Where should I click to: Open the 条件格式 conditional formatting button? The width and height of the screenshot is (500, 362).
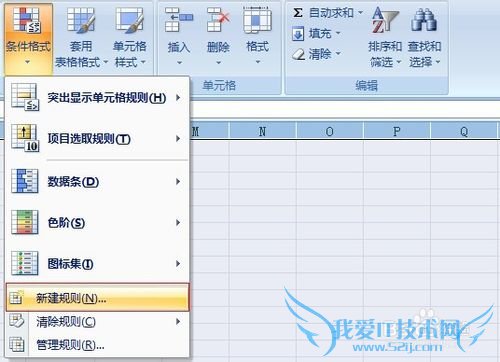[x=28, y=38]
